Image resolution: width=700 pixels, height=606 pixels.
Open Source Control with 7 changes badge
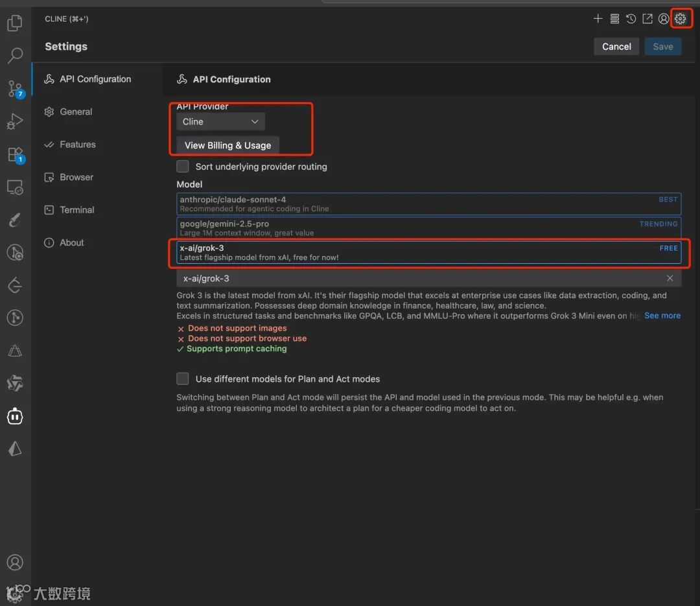16,88
